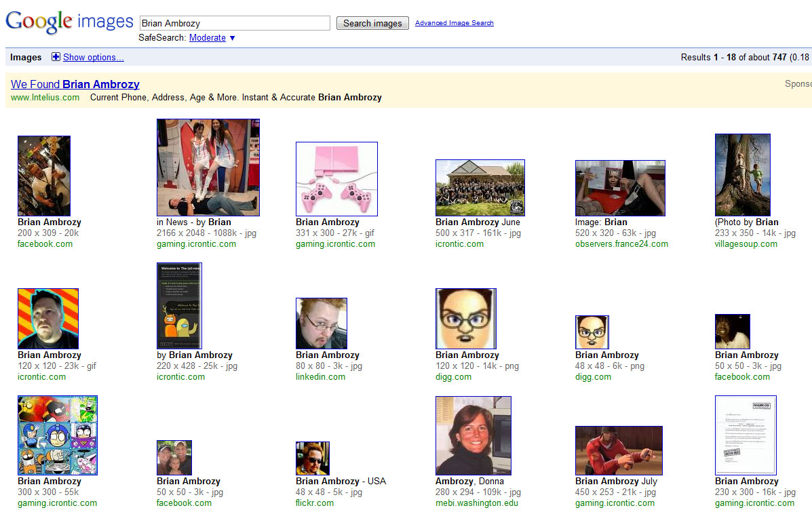Click the Show options link text

pyautogui.click(x=94, y=58)
